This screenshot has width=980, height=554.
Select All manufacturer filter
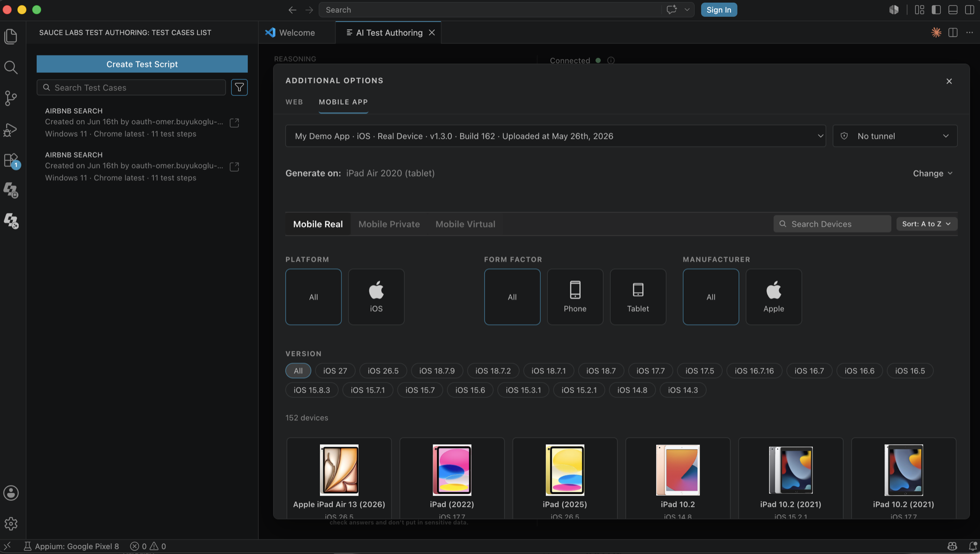711,297
